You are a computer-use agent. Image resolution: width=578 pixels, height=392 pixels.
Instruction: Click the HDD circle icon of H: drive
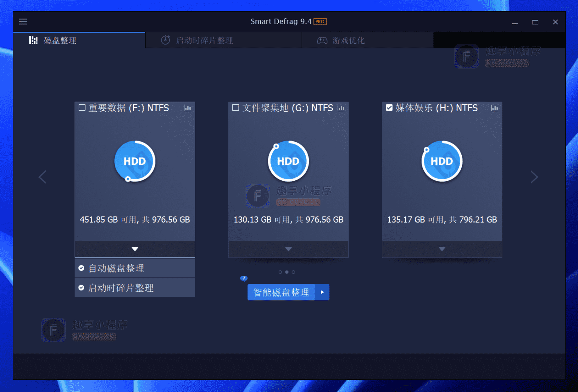(442, 161)
